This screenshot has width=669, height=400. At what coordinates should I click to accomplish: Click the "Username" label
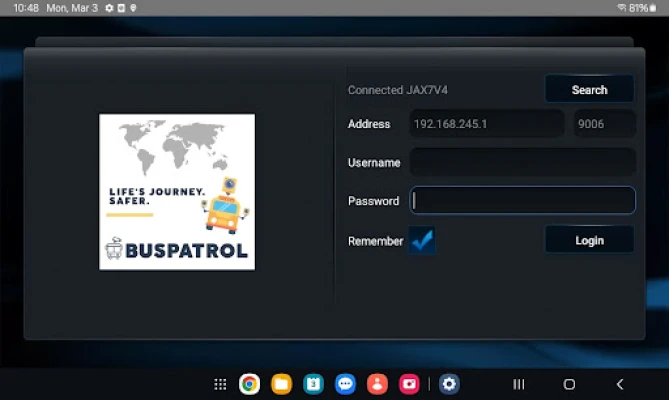[x=374, y=162]
